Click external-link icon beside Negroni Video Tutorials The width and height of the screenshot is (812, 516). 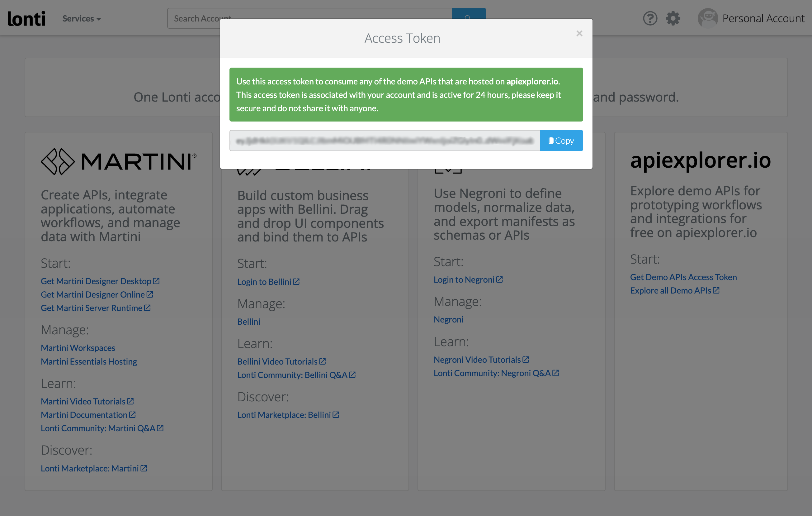(525, 359)
